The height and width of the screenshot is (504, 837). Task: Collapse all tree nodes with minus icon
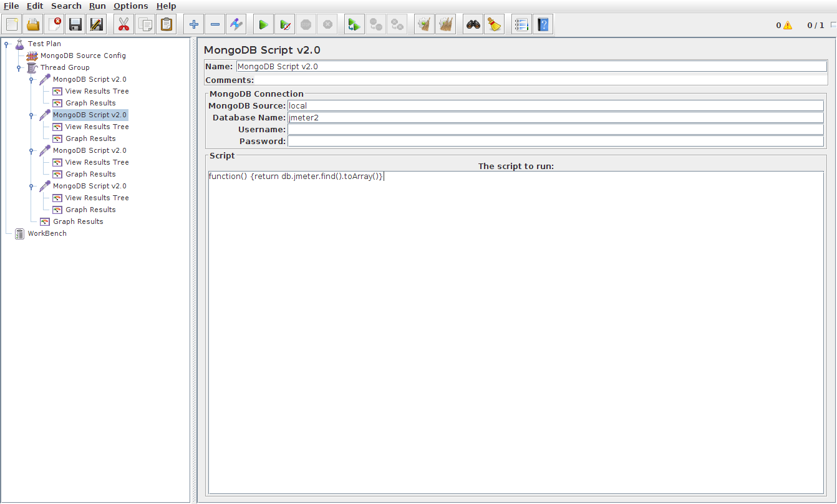(x=215, y=25)
